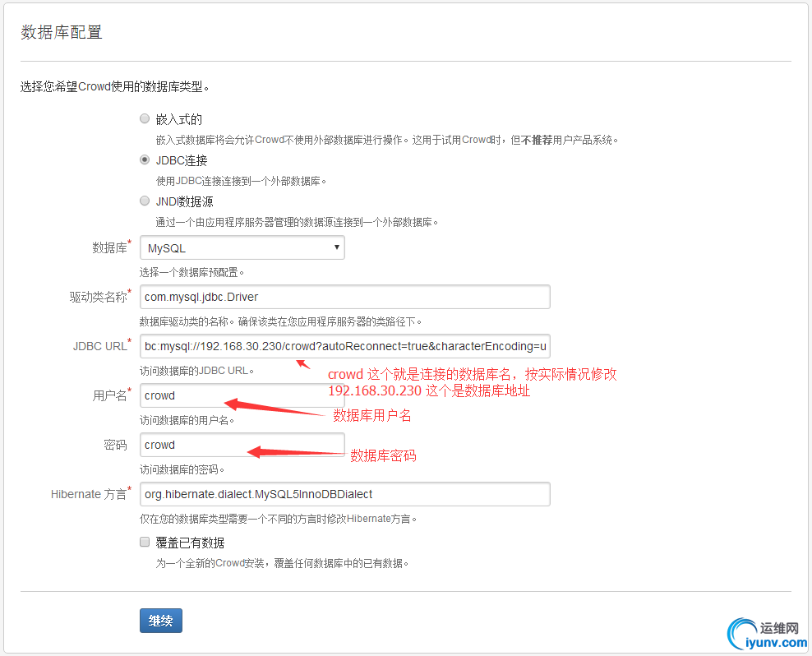Image resolution: width=812 pixels, height=656 pixels.
Task: Click the JDBC连接 option label
Action: (182, 160)
